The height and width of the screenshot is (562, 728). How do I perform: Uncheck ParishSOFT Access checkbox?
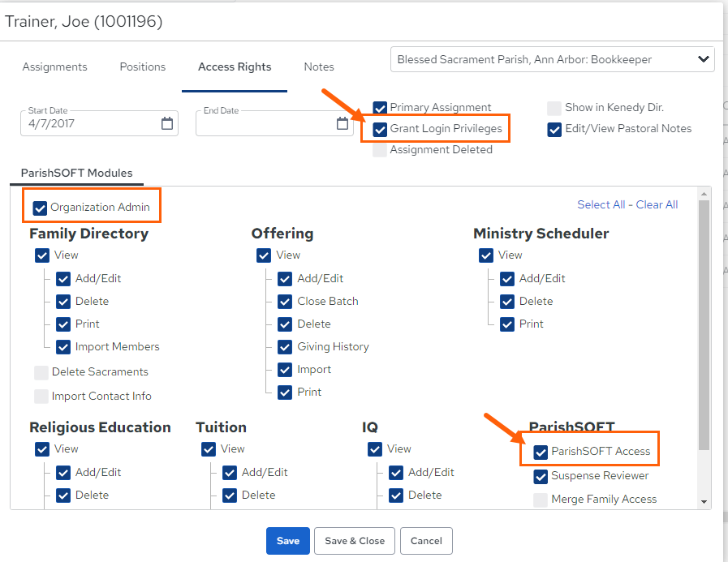point(541,452)
